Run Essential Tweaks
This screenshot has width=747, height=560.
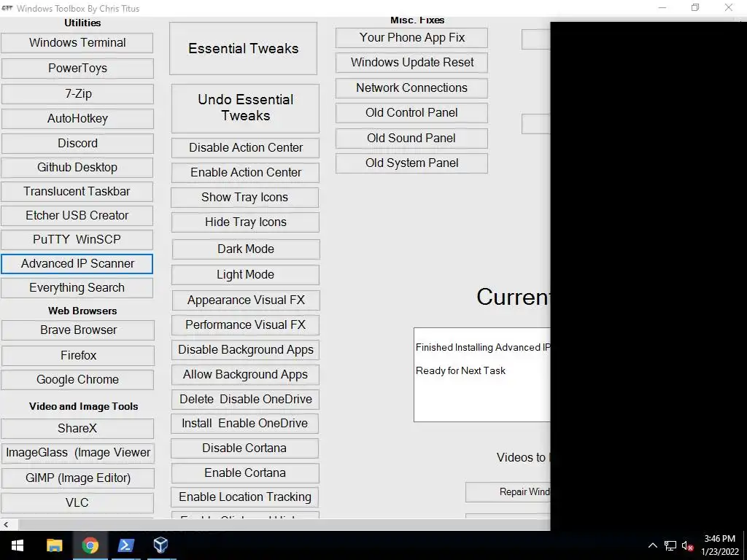pos(244,49)
